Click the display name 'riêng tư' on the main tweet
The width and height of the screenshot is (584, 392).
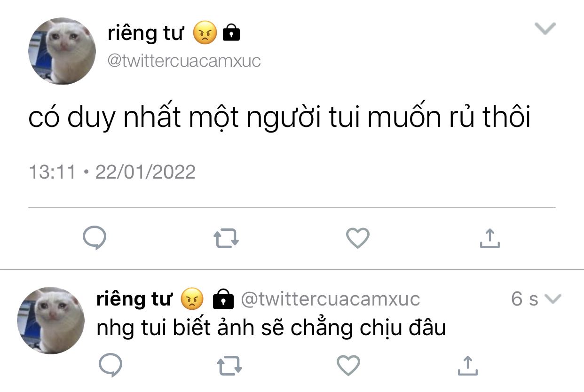coord(146,34)
